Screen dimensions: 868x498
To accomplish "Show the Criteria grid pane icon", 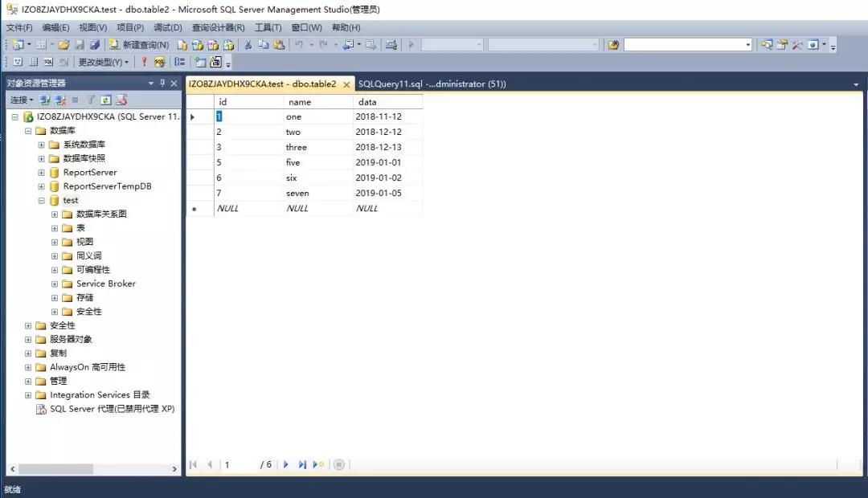I will tap(33, 62).
